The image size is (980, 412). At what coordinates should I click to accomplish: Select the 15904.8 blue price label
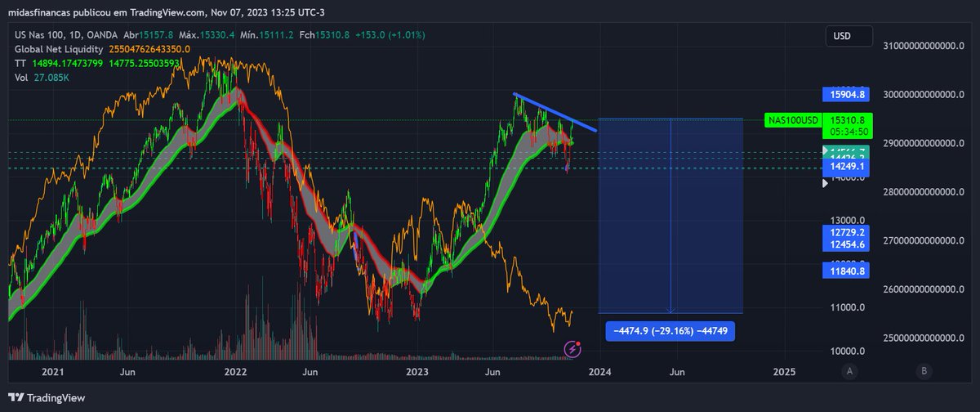click(848, 94)
